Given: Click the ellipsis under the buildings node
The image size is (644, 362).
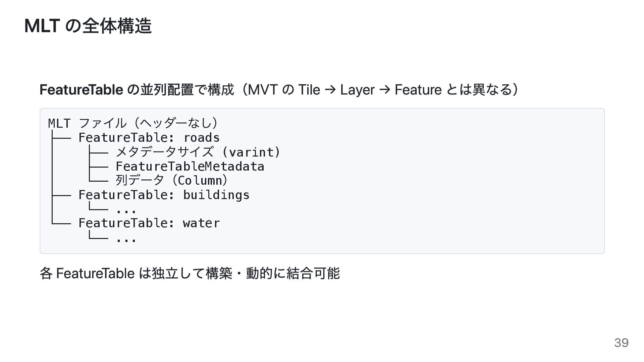Looking at the screenshot, I should click(x=126, y=210).
